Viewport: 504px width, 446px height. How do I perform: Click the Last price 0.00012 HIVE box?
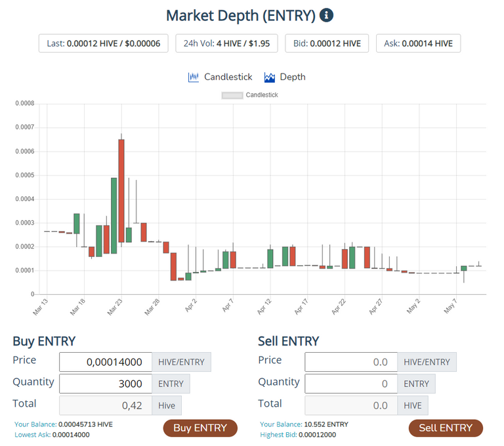click(104, 43)
